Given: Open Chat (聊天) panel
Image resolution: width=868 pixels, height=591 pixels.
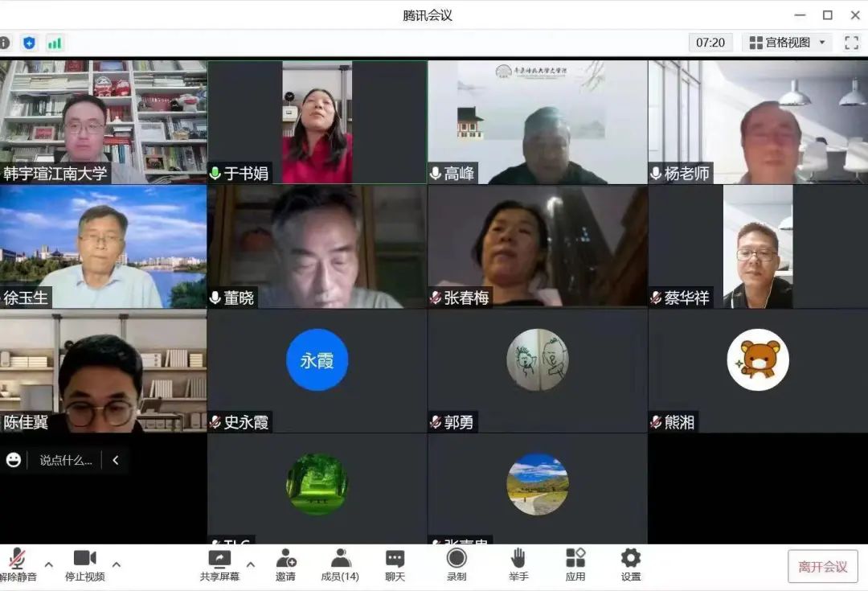Looking at the screenshot, I should (395, 564).
